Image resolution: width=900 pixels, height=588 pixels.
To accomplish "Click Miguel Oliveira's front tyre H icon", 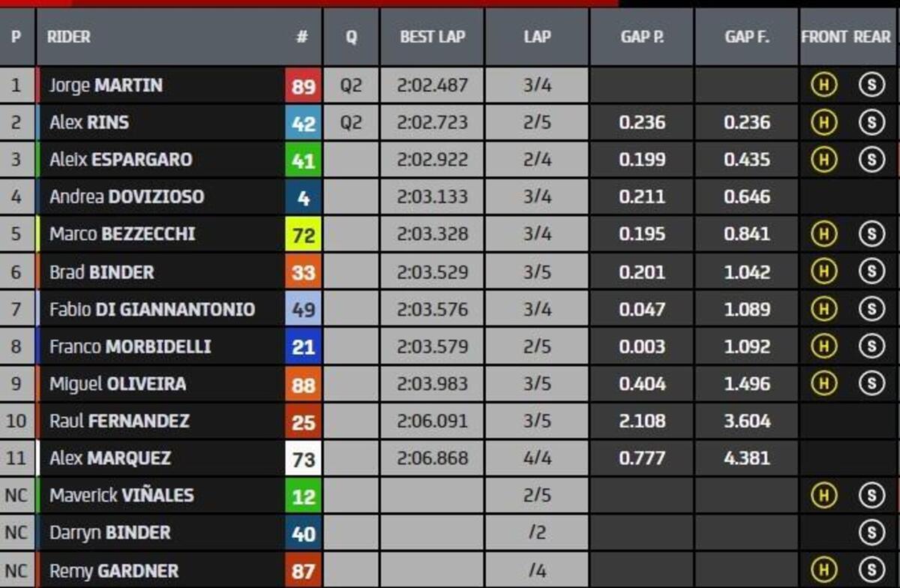I will point(823,383).
